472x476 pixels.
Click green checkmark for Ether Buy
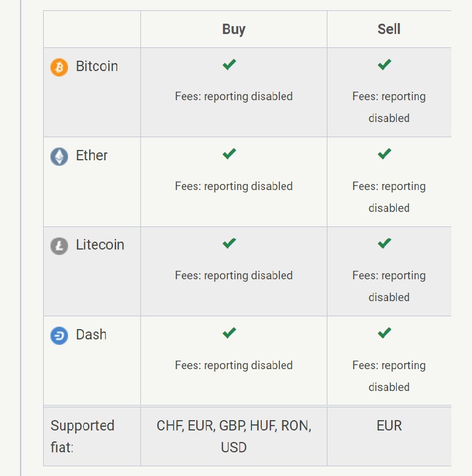pyautogui.click(x=230, y=154)
